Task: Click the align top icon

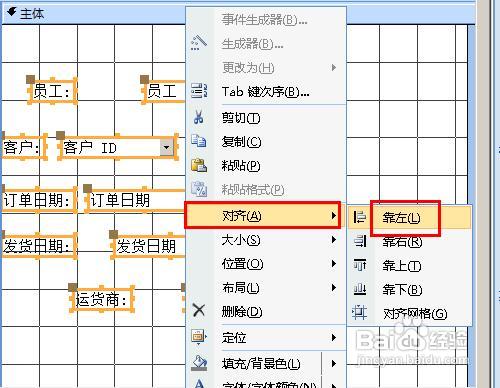Action: point(360,265)
